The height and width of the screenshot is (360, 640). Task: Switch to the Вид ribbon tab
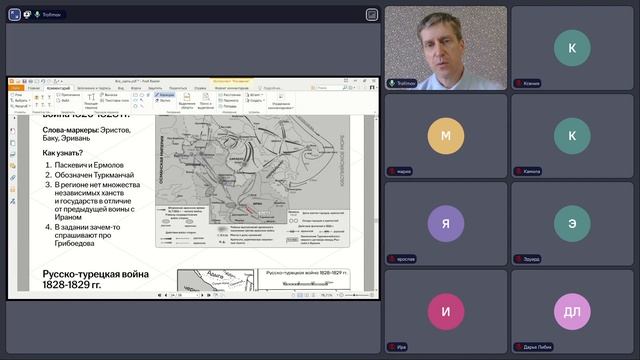click(x=121, y=88)
